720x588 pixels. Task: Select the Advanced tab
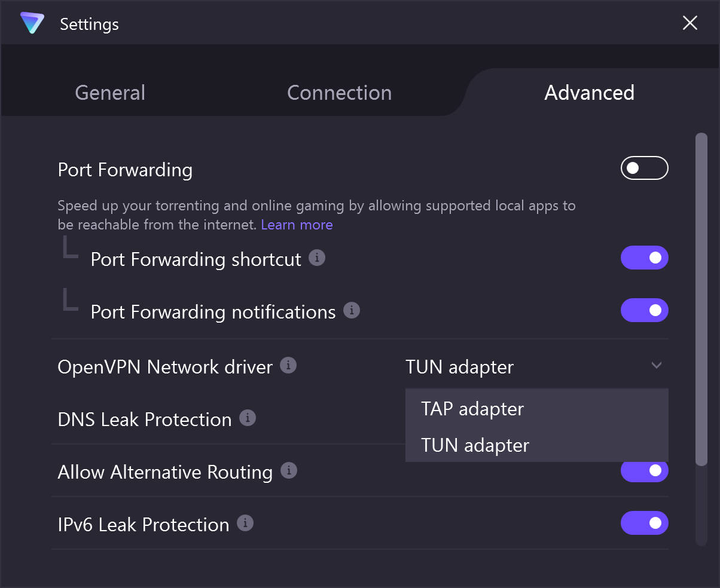point(589,93)
